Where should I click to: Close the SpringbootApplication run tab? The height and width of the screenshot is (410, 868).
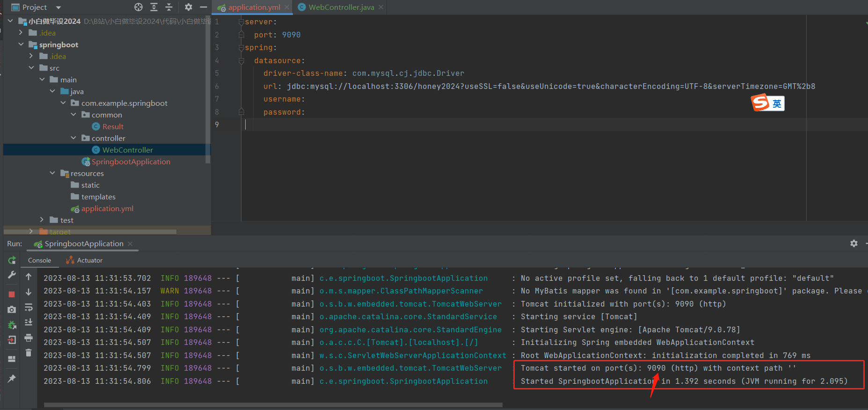130,244
